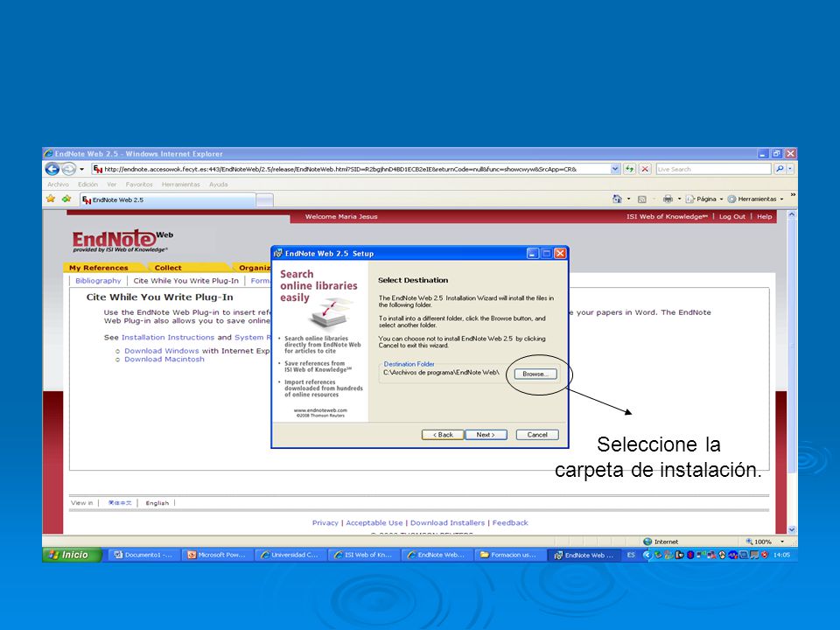840x630 pixels.
Task: Open the Herramientas command bar menu
Action: pyautogui.click(x=755, y=199)
